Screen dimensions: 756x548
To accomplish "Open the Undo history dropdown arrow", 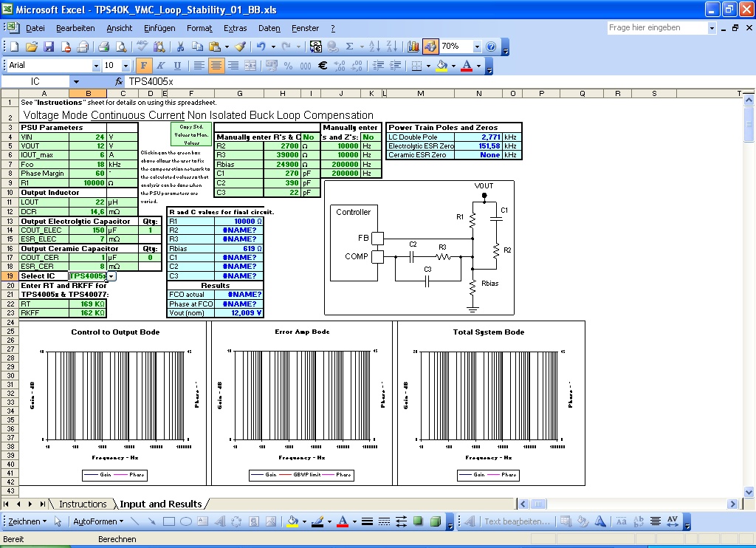I will [x=273, y=47].
